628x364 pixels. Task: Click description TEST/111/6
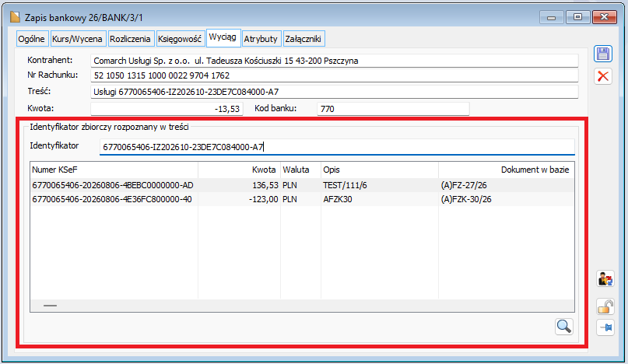point(345,185)
